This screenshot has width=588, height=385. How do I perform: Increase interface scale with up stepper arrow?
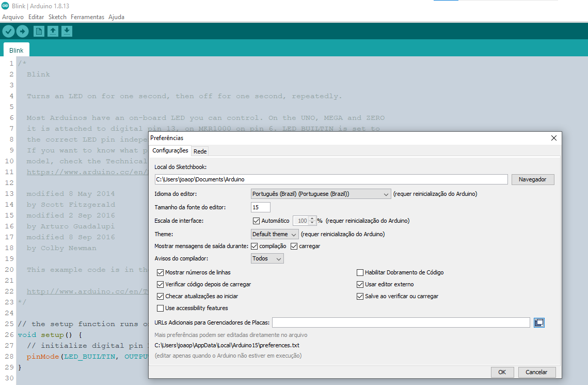tap(312, 219)
